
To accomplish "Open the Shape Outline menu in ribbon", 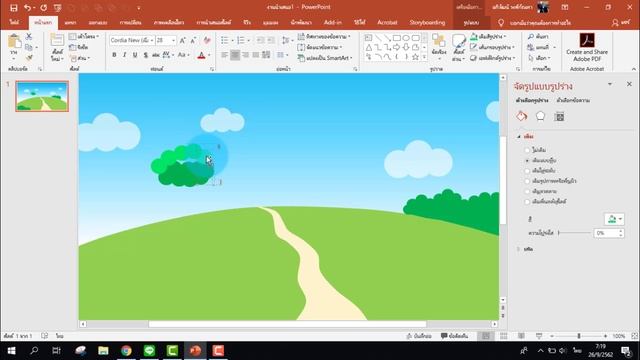I will tap(492, 47).
